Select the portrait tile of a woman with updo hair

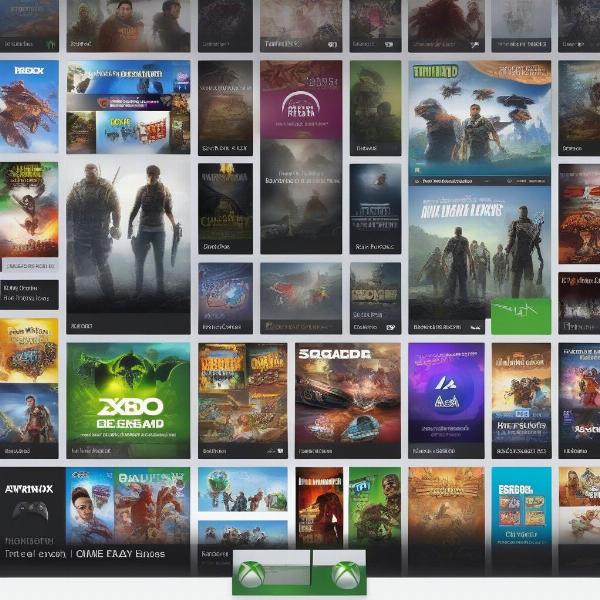[x=90, y=506]
